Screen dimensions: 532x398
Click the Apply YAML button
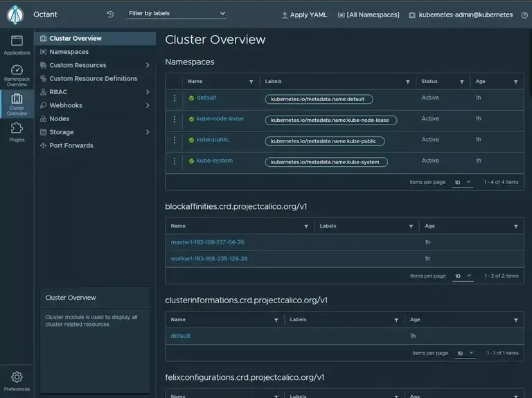click(304, 15)
